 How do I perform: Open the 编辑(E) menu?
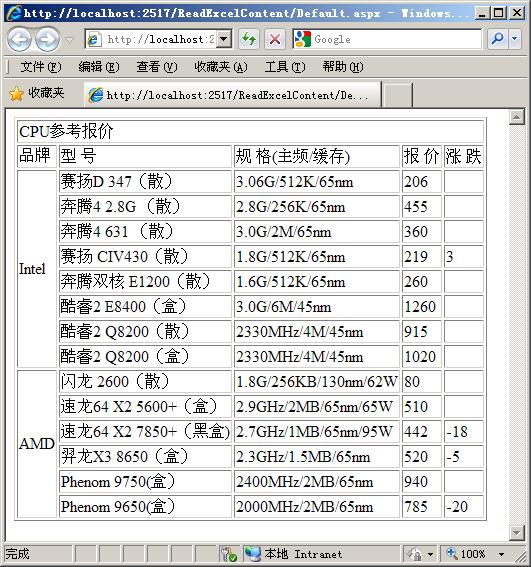click(x=98, y=67)
